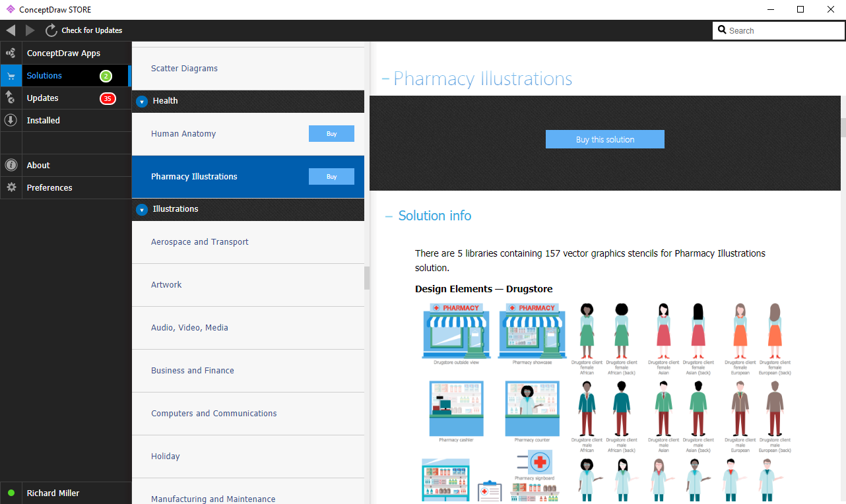
Task: Click the Drugstore outside view image
Action: tap(457, 331)
